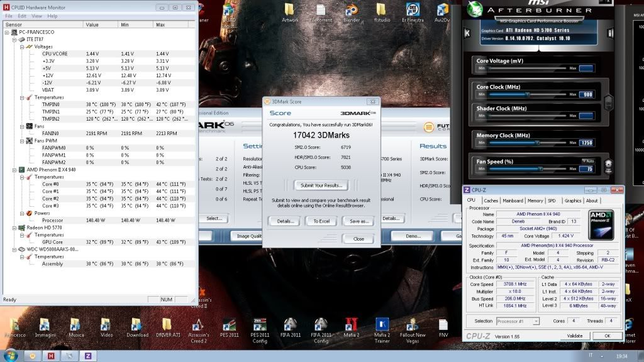Click the Memory Clock slider handle

tap(537, 143)
